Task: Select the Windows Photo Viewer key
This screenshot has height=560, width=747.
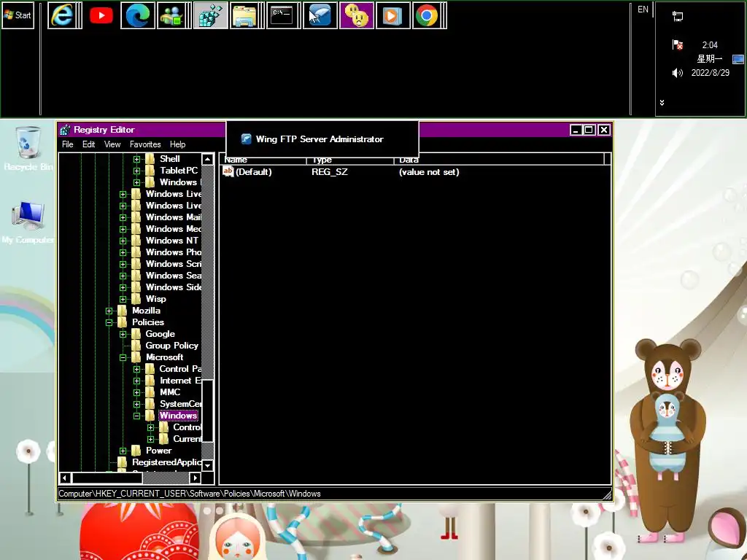Action: pos(174,252)
